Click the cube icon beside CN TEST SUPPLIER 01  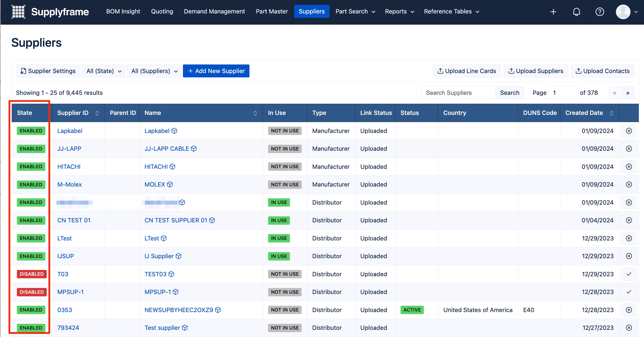pos(212,220)
